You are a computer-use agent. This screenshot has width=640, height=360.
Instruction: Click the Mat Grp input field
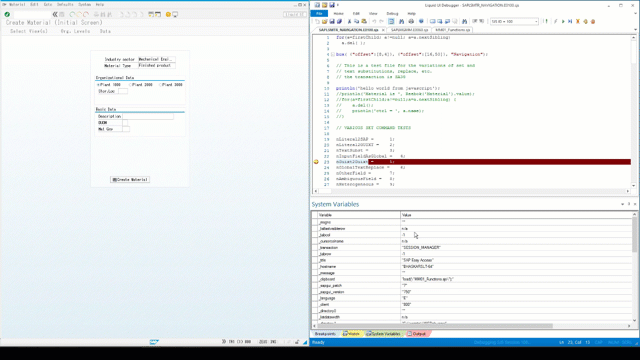126,129
